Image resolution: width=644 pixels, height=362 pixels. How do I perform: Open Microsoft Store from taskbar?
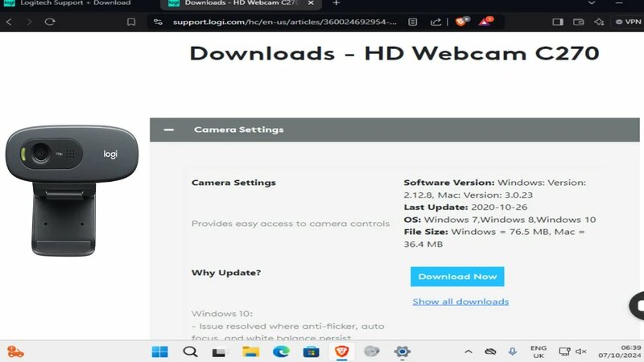point(311,352)
